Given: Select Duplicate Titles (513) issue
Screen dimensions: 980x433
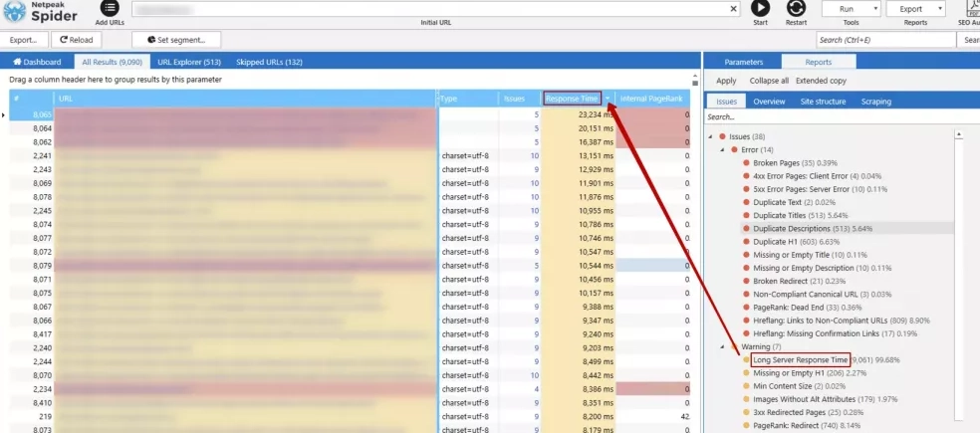Looking at the screenshot, I should [800, 216].
